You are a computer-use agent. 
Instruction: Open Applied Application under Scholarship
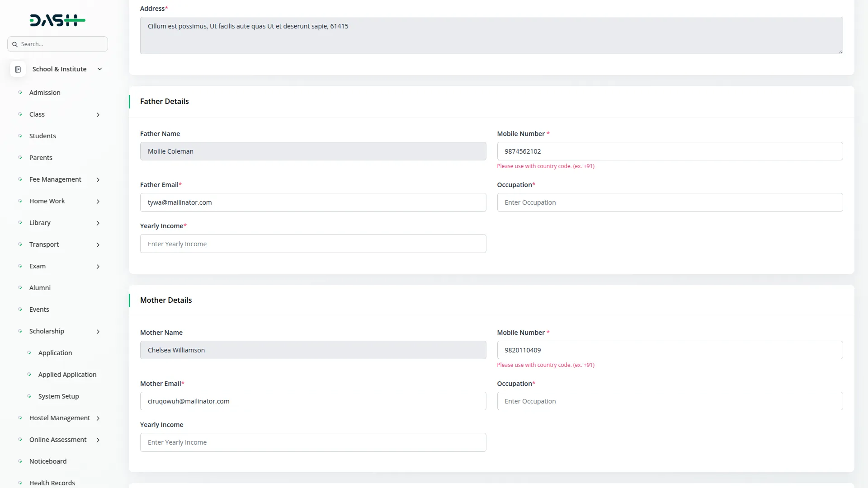pyautogui.click(x=67, y=375)
